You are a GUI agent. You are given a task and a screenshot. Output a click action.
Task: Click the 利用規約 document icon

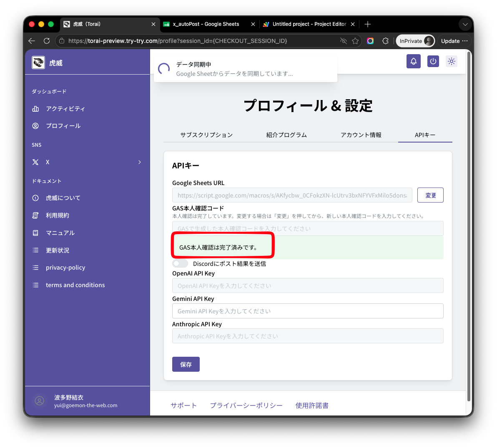click(35, 215)
